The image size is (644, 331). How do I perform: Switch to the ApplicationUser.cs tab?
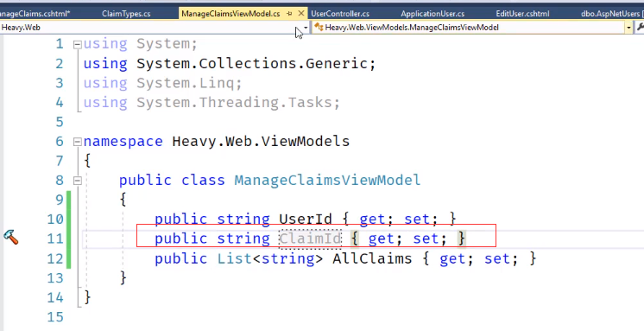coord(432,14)
